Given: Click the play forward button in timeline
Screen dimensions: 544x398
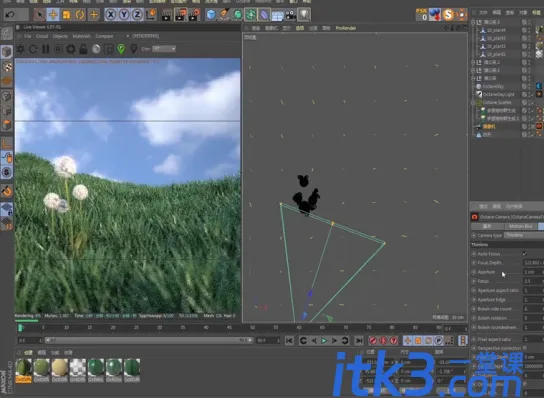Looking at the screenshot, I should pos(324,341).
